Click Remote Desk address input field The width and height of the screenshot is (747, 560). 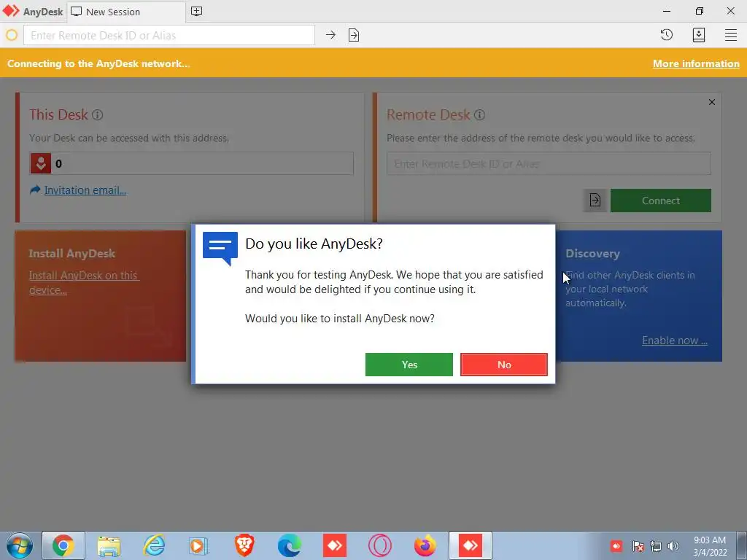pos(549,164)
